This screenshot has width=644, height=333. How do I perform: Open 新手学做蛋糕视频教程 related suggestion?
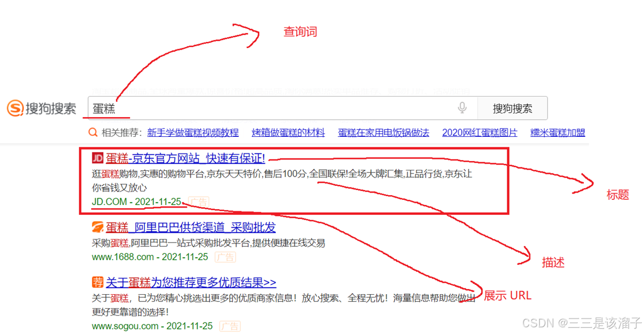(193, 133)
